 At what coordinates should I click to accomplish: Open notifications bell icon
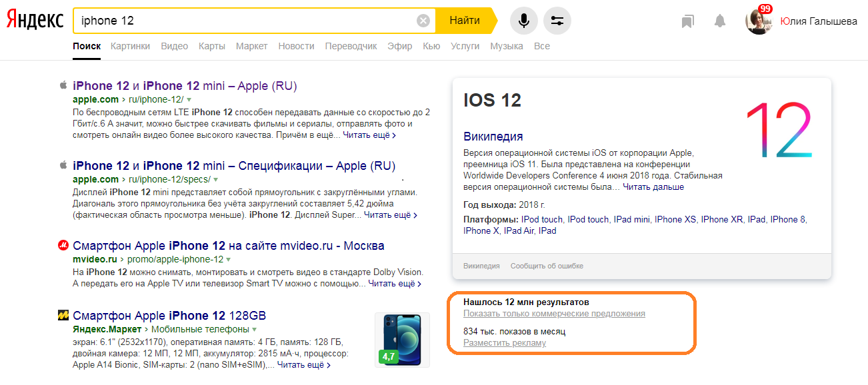[720, 21]
